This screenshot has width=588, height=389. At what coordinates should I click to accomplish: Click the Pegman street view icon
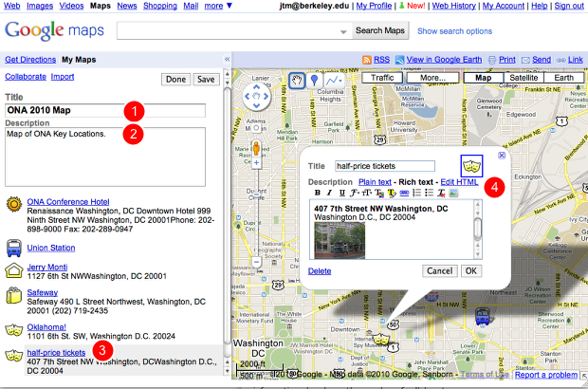[256, 147]
